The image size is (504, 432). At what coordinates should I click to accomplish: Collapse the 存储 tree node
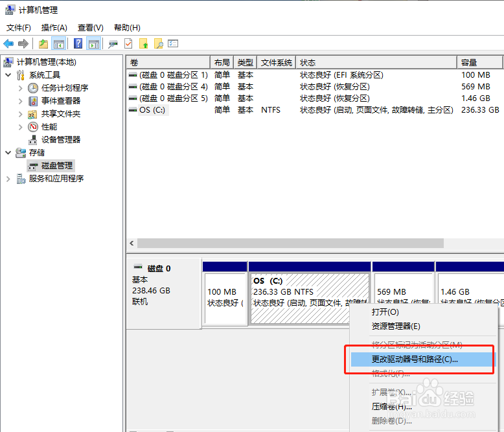tap(8, 153)
